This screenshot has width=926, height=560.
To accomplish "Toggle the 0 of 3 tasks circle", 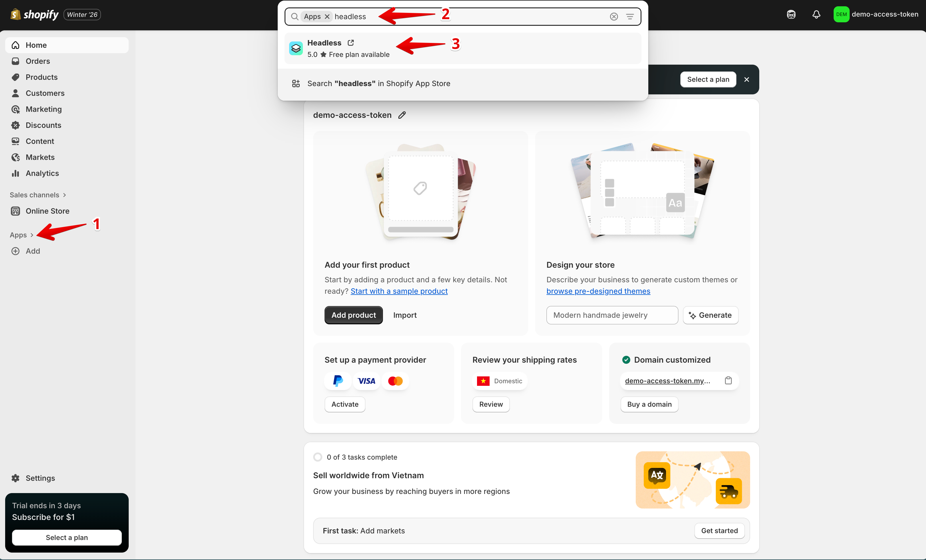I will (x=317, y=457).
